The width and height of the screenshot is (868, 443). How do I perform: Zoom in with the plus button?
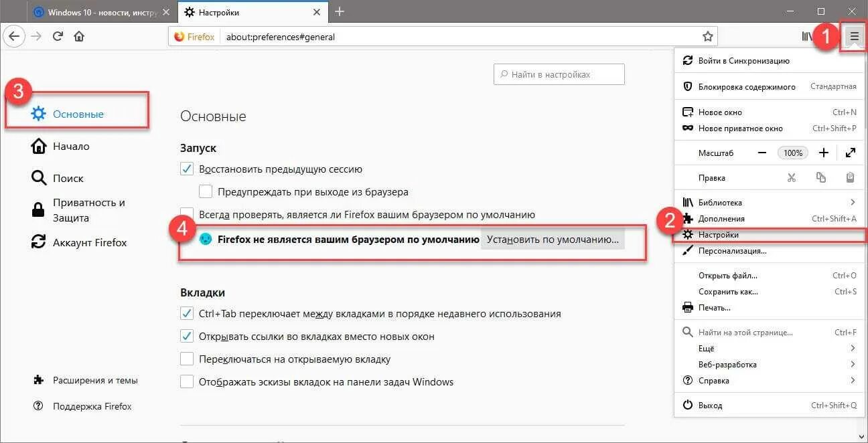click(x=824, y=153)
